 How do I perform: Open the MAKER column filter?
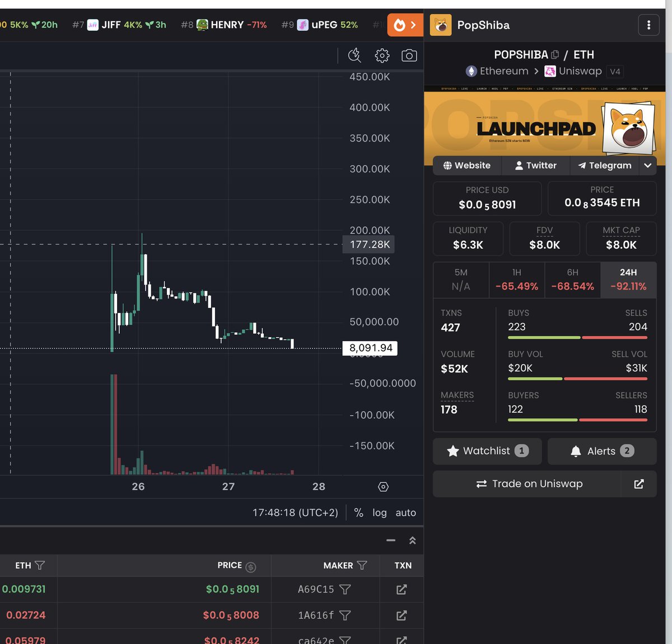coord(362,566)
